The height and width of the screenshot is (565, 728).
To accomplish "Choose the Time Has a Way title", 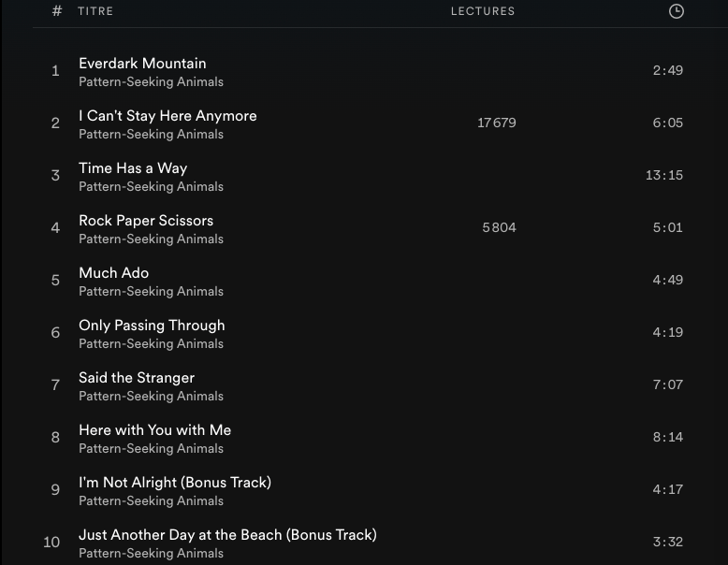I will coord(133,168).
